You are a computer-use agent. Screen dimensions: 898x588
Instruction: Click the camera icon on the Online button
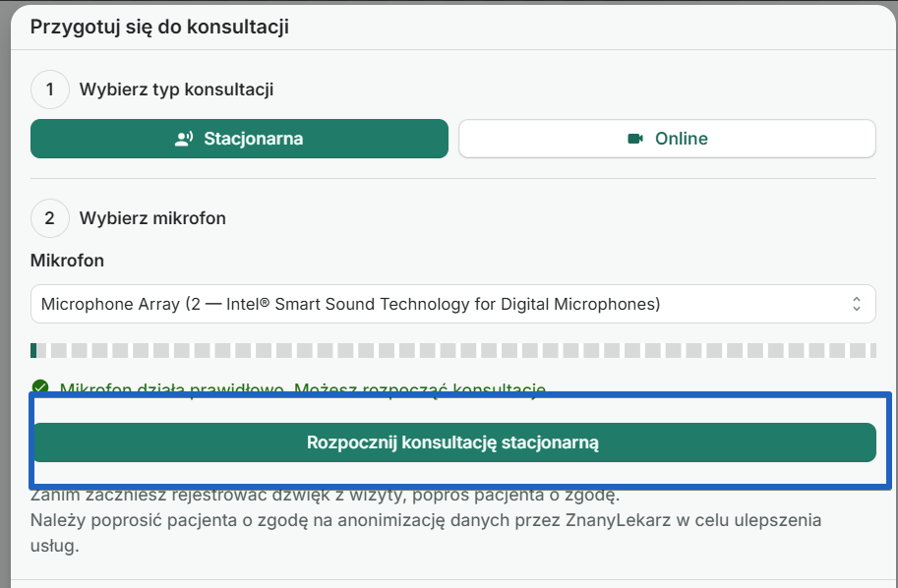636,138
